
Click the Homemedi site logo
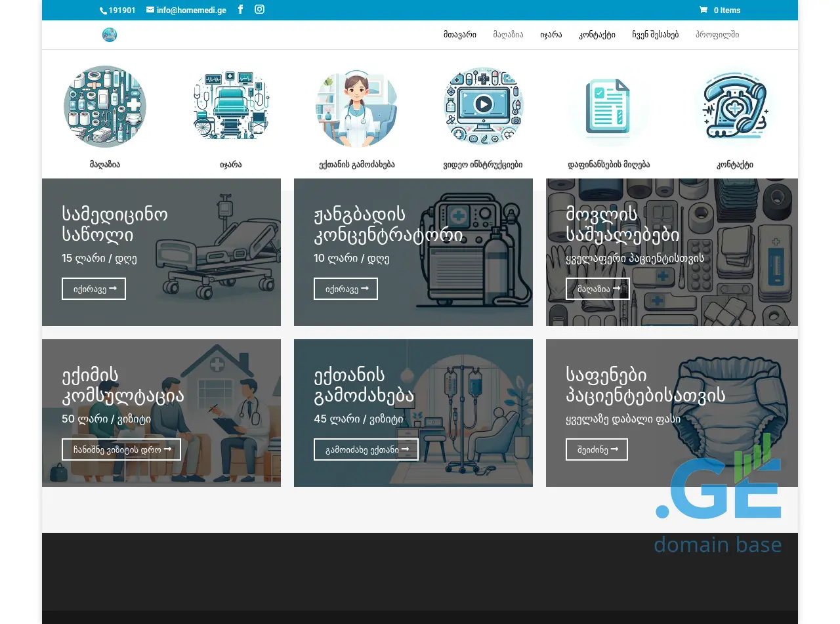(x=110, y=35)
